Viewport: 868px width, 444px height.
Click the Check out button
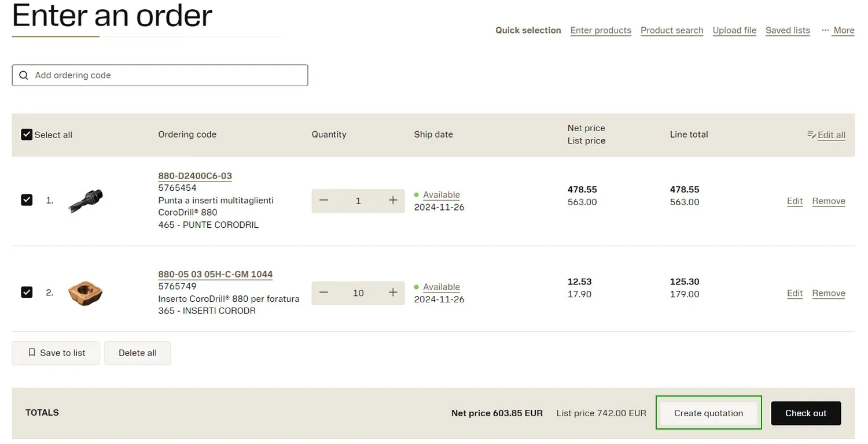[x=806, y=413]
